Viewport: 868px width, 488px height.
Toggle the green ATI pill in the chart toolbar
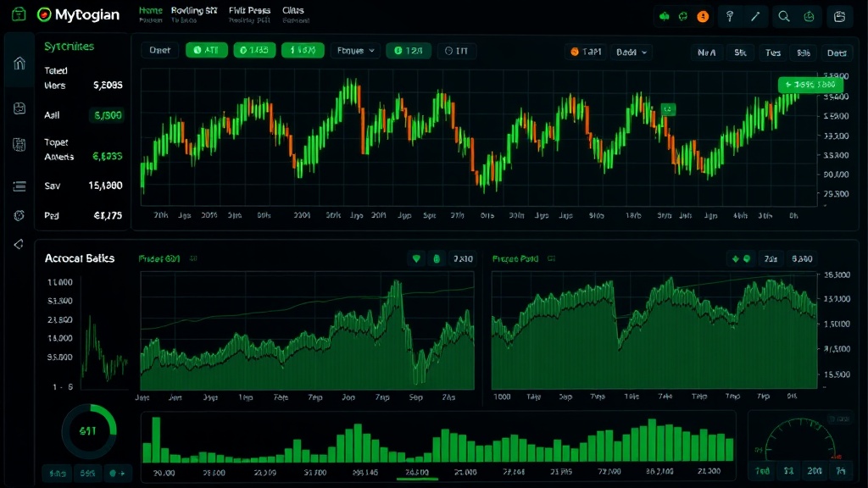pyautogui.click(x=207, y=50)
